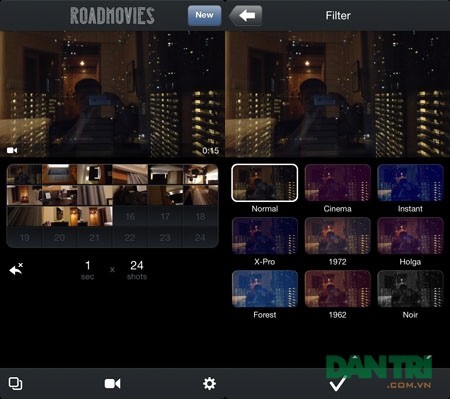Open settings with the gear icon
The width and height of the screenshot is (450, 399).
(209, 384)
